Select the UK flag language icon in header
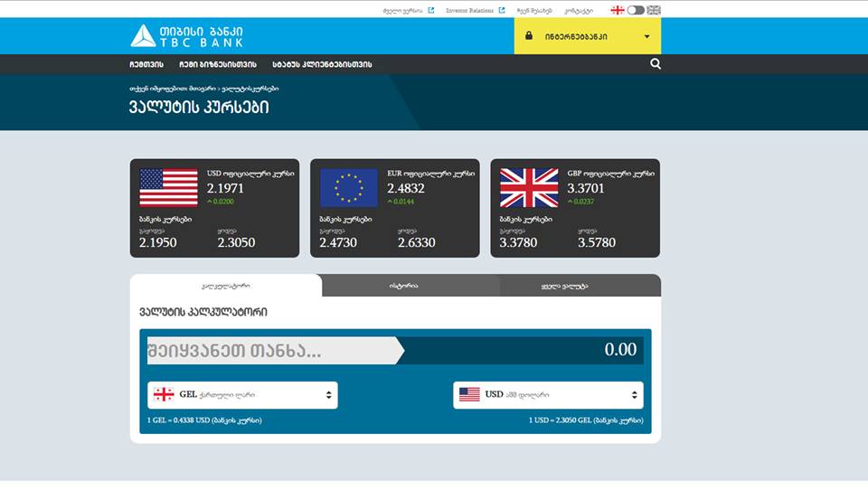 [654, 10]
